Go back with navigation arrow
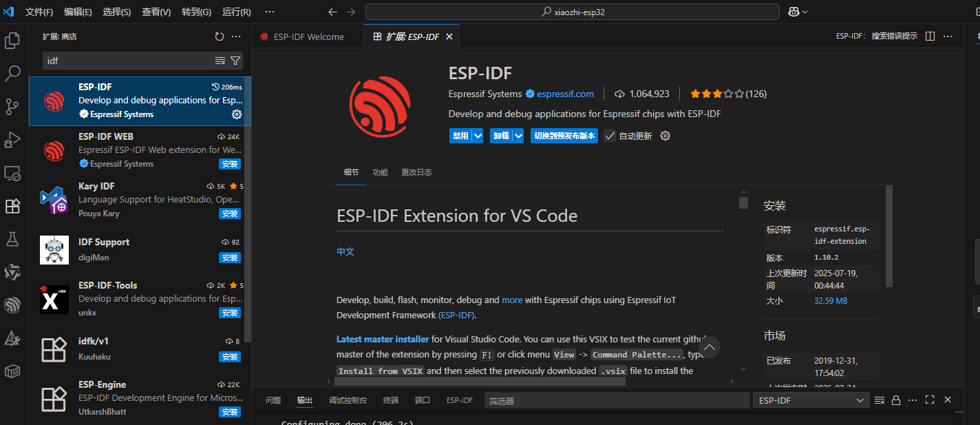Viewport: 980px width, 425px height. [333, 12]
